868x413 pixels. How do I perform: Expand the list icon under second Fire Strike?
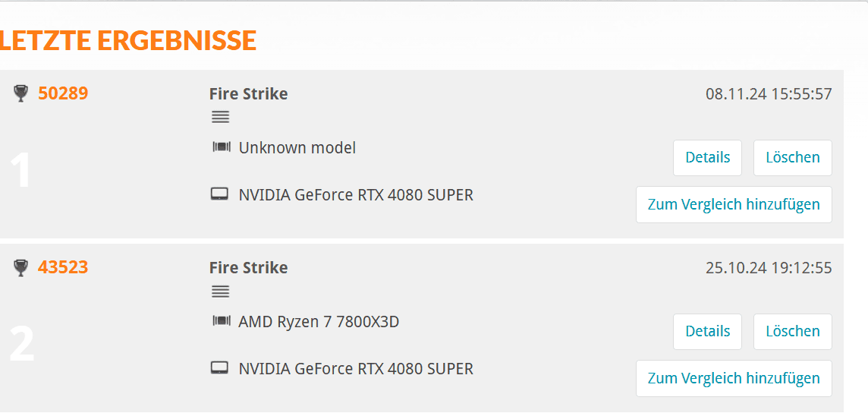pos(220,292)
